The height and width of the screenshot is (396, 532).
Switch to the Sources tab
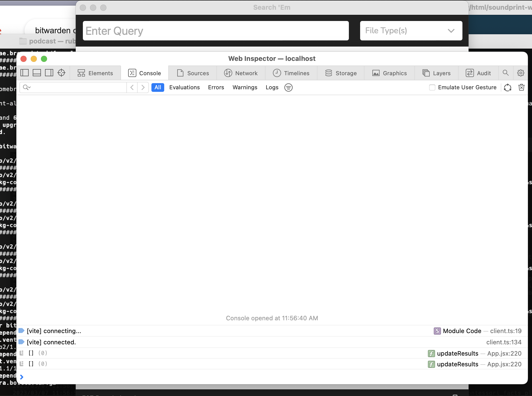(x=193, y=73)
